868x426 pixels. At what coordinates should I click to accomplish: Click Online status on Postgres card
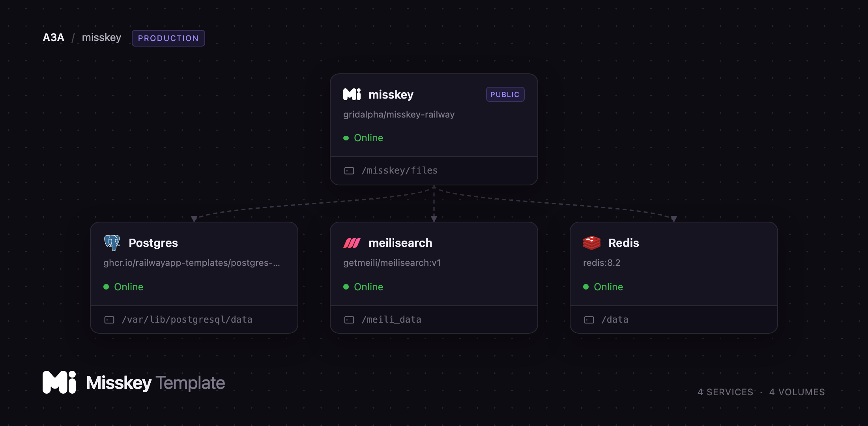click(x=129, y=287)
